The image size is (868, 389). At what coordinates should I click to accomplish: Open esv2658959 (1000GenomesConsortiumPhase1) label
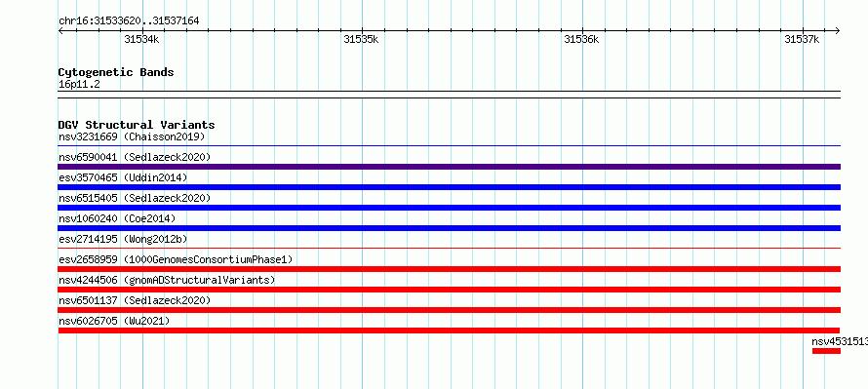click(176, 259)
